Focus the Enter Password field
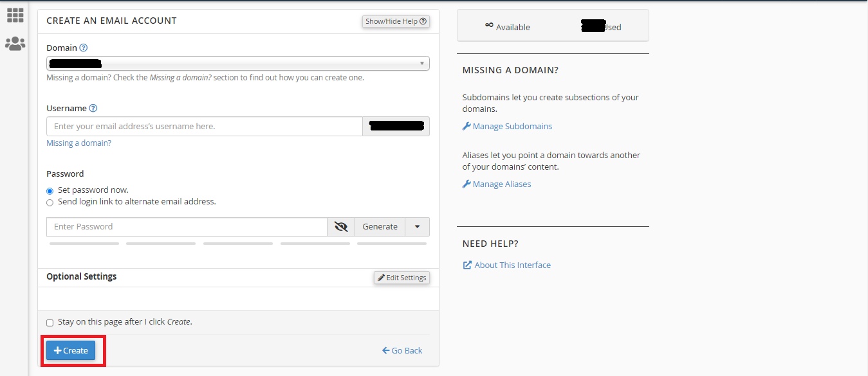This screenshot has width=868, height=376. (187, 227)
